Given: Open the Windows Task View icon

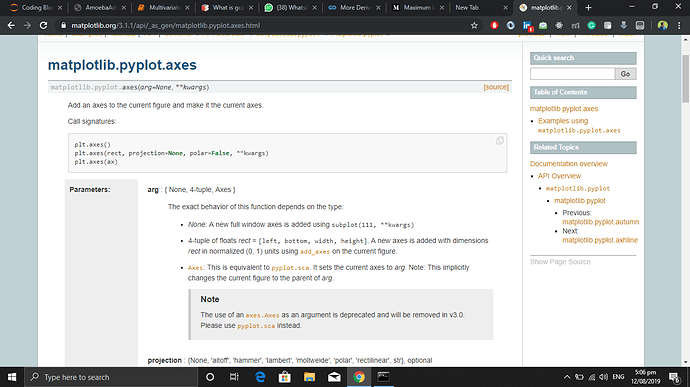Looking at the screenshot, I should (234, 377).
